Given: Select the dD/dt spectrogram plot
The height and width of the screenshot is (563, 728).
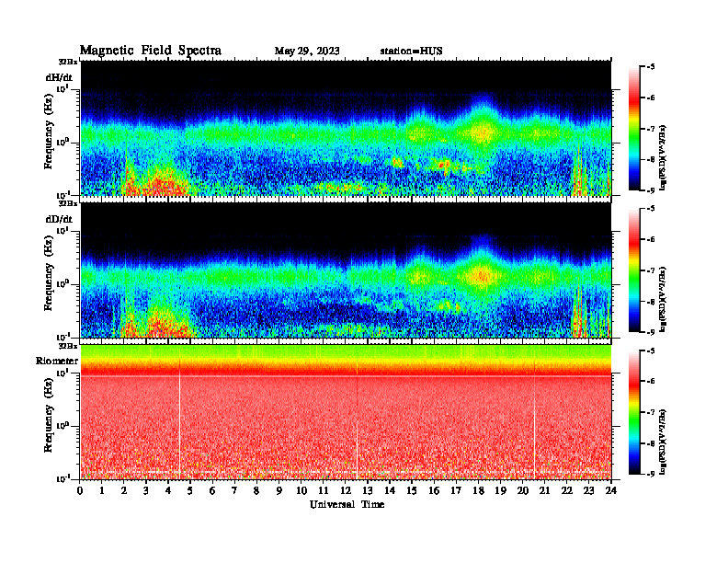Looking at the screenshot, I should pos(346,270).
